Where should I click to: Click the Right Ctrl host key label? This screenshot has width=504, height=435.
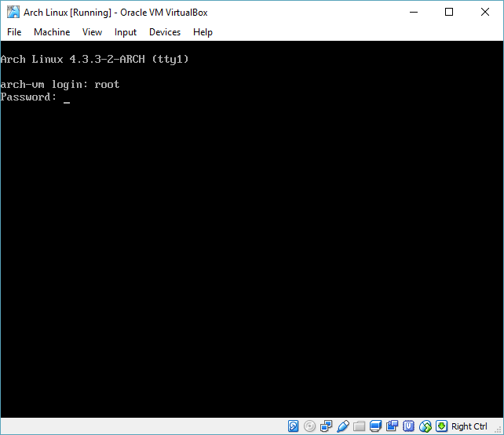tap(469, 426)
